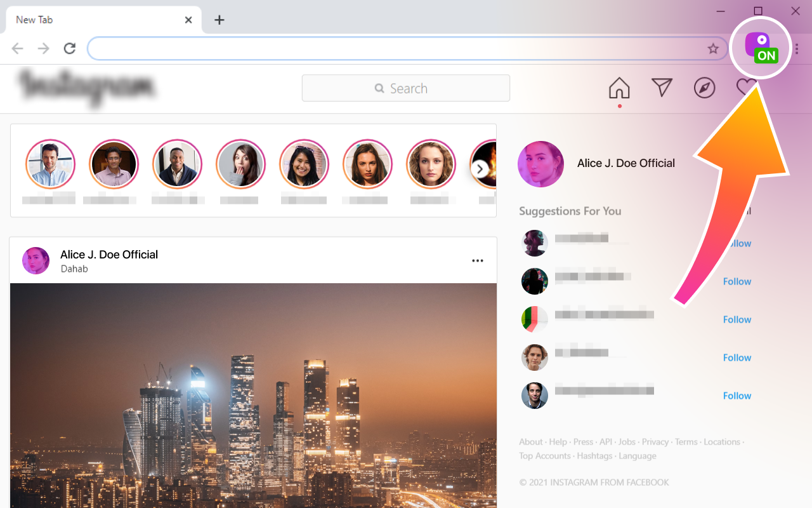
Task: Open the Explore compass icon
Action: (704, 88)
